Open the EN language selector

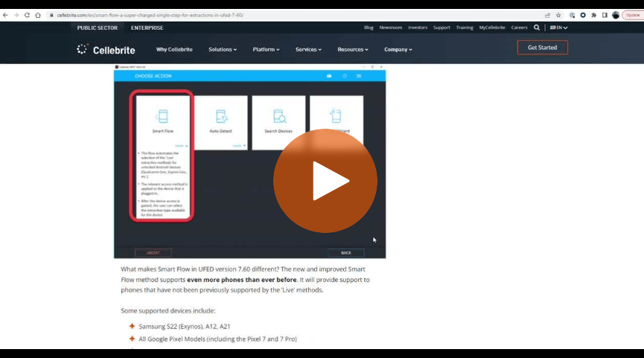coord(558,28)
